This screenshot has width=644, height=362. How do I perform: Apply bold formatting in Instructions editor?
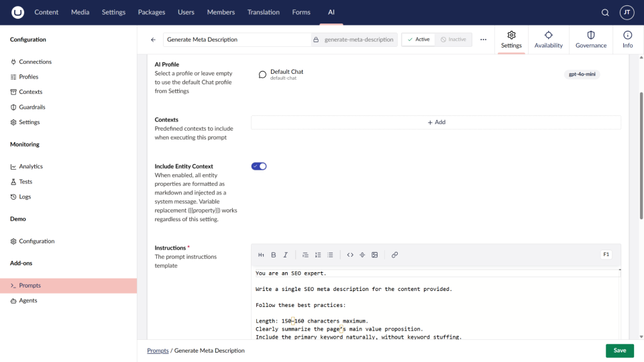274,255
